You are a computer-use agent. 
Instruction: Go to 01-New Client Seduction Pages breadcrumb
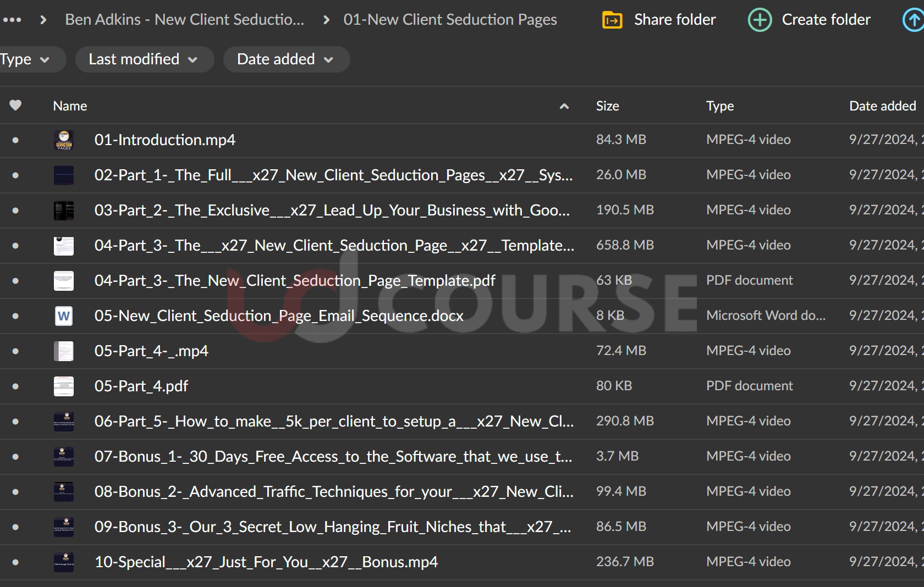[x=450, y=20]
